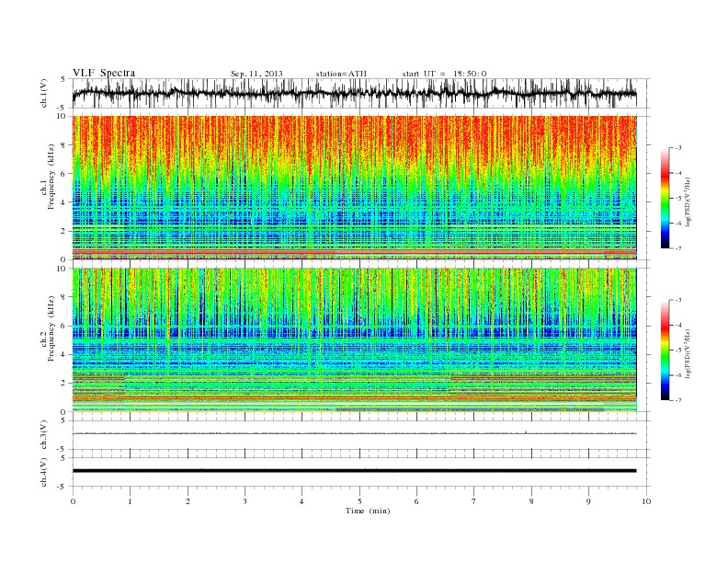Click the "-7" label on ch.2 colorbar
Image resolution: width=728 pixels, height=563 pixels.
click(x=678, y=400)
